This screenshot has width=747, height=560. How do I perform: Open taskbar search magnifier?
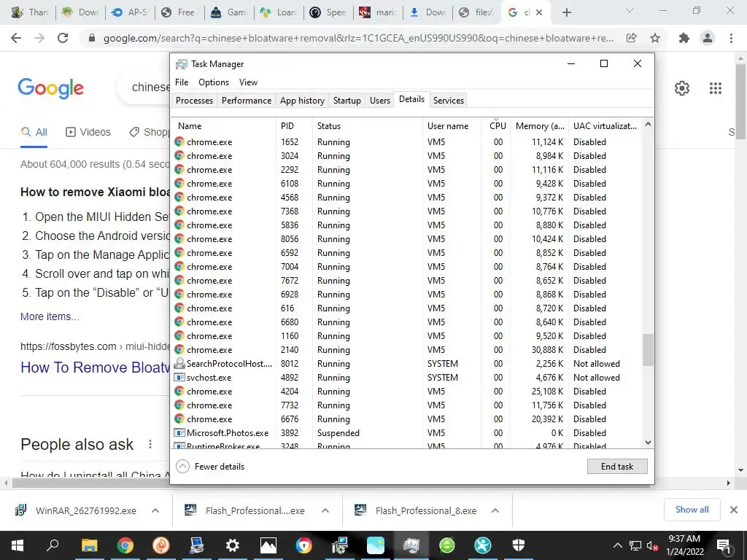(x=53, y=545)
